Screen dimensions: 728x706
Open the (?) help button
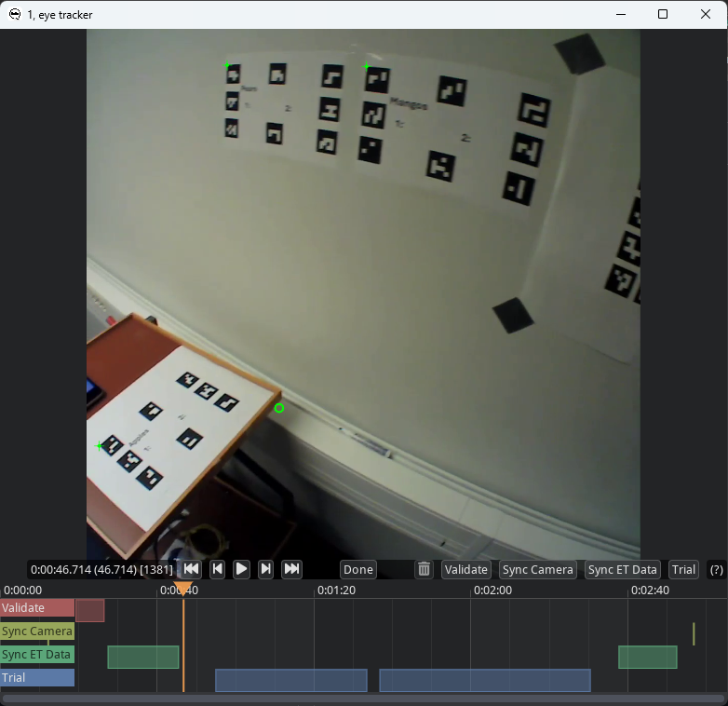tap(717, 570)
